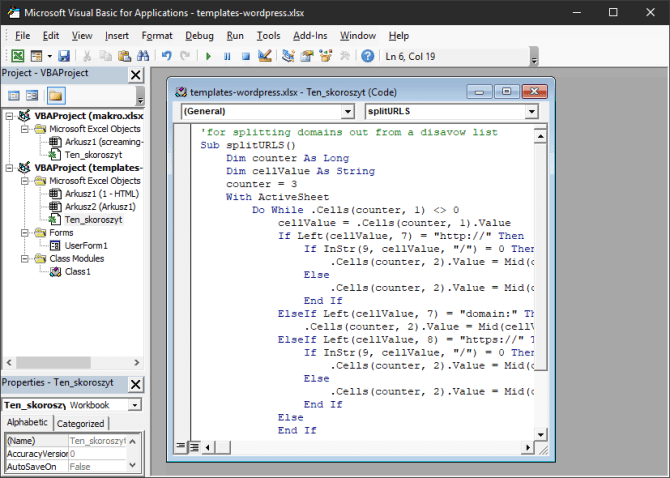
Task: Toggle Design Mode icon in toolbar
Action: pos(264,56)
